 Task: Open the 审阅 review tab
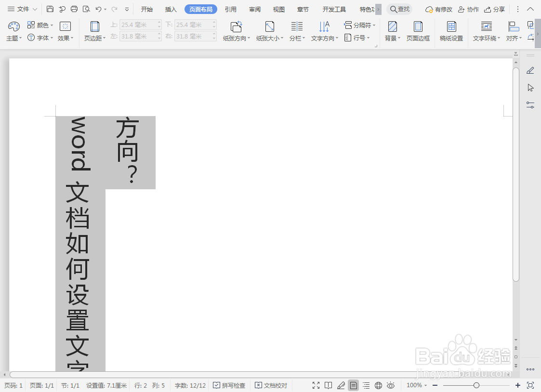(254, 9)
